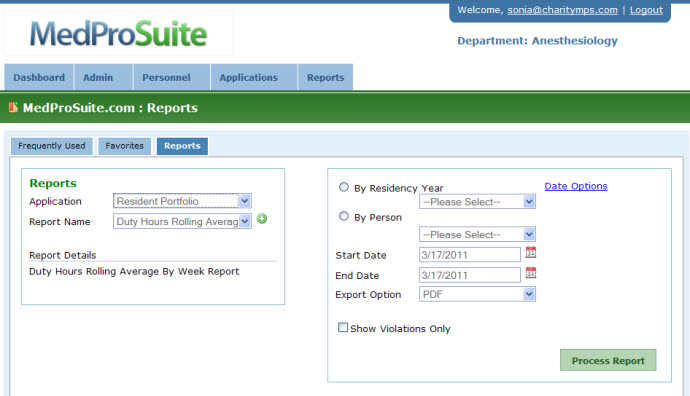Click the sonia@charitymps.com account link
Image resolution: width=690 pixels, height=396 pixels.
[x=562, y=10]
